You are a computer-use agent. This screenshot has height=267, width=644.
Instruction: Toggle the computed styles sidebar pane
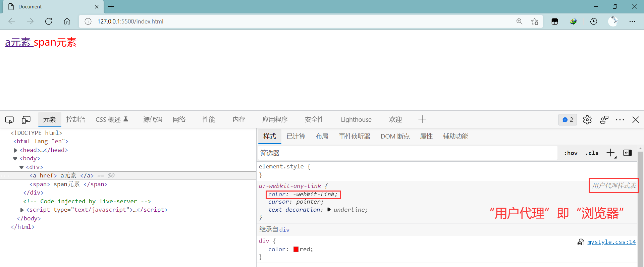coord(628,153)
